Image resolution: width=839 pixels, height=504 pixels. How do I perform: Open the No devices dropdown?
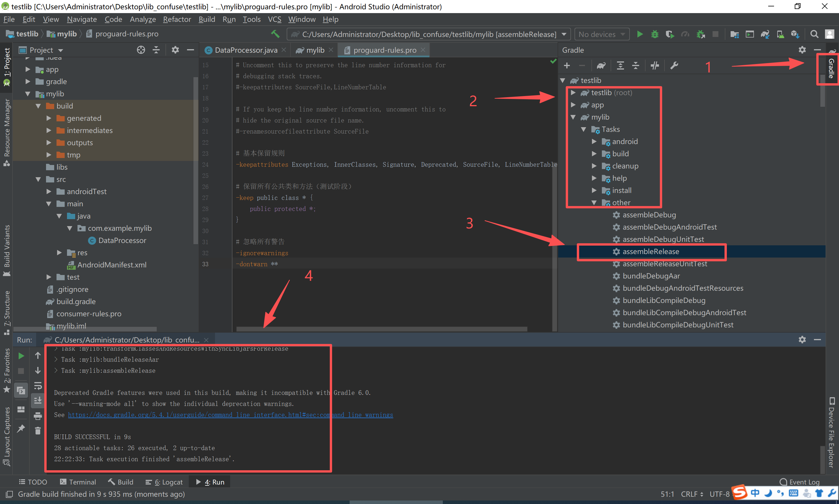601,34
